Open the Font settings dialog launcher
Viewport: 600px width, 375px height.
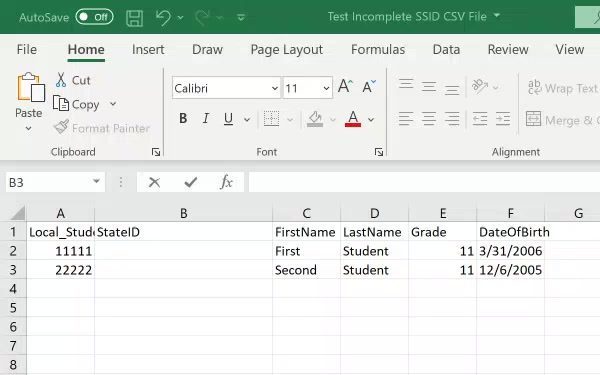pyautogui.click(x=379, y=152)
